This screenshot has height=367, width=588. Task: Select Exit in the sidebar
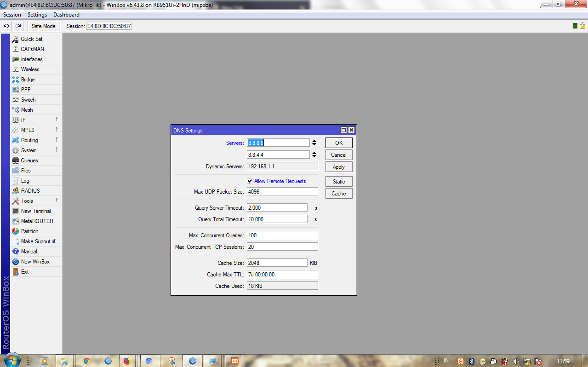pyautogui.click(x=36, y=272)
